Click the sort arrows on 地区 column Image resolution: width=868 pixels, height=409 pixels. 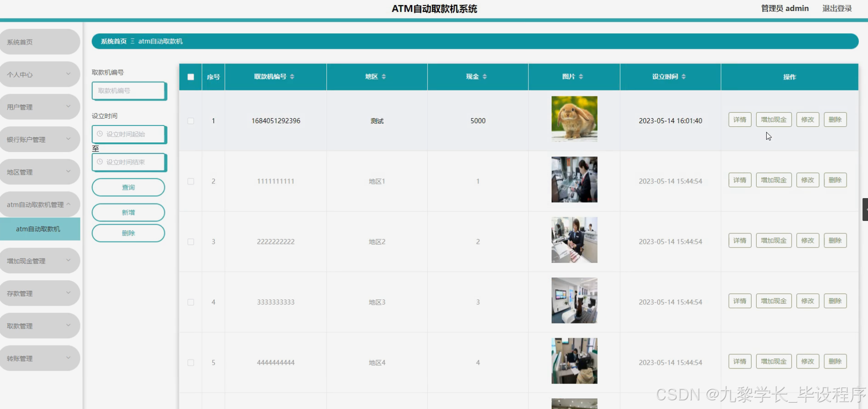tap(384, 77)
